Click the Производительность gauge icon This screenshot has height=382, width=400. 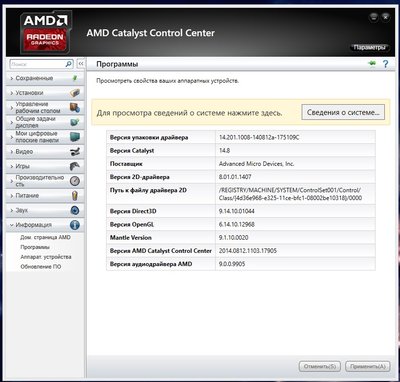coord(75,181)
